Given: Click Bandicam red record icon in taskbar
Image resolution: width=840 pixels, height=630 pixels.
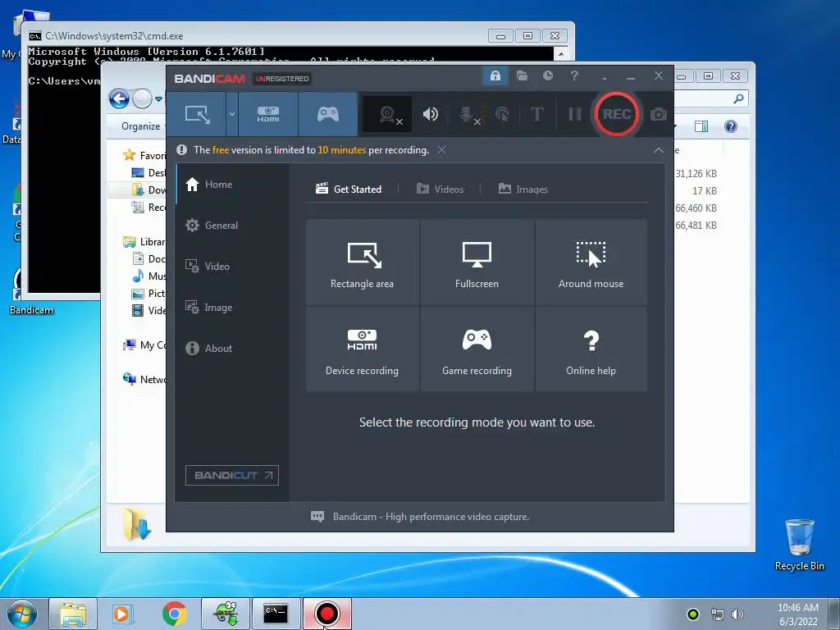Looking at the screenshot, I should [x=326, y=614].
